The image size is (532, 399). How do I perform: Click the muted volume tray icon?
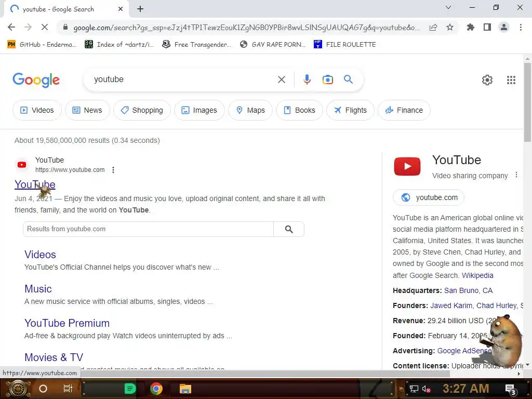tap(426, 389)
